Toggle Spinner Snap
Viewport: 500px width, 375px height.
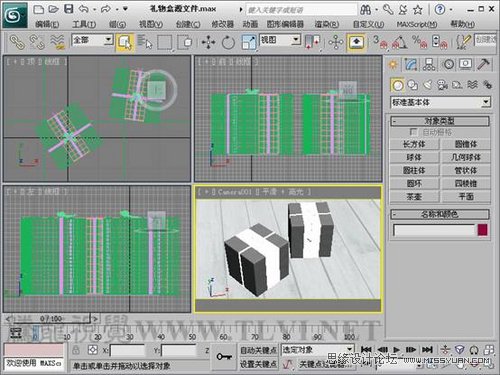pos(439,42)
